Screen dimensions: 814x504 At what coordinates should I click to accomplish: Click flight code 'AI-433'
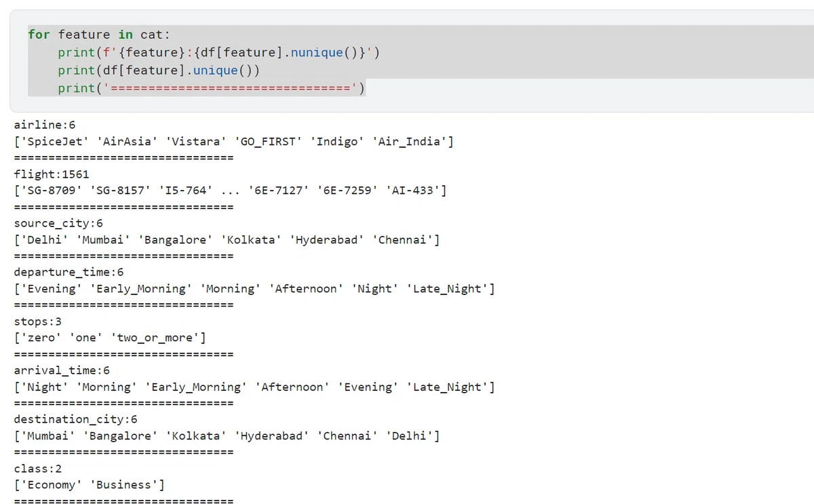412,191
